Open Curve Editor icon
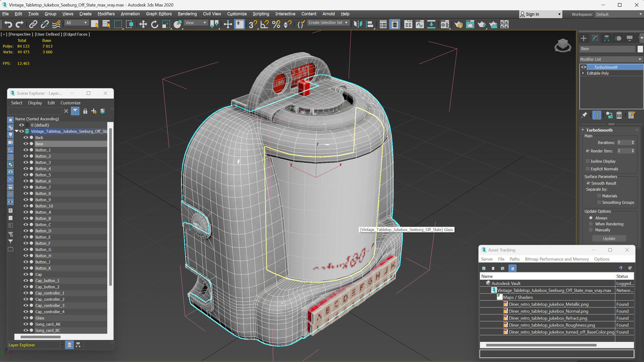 (420, 24)
